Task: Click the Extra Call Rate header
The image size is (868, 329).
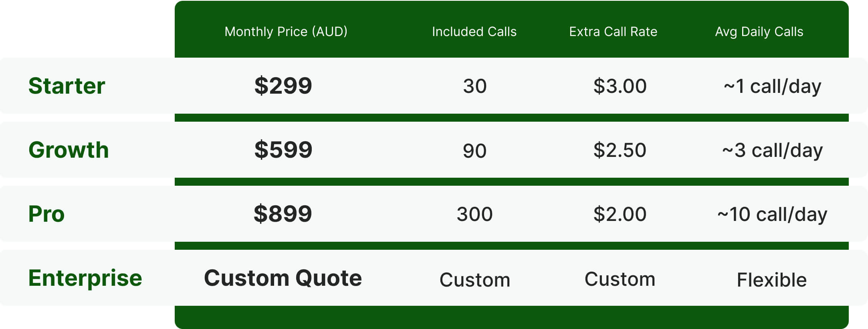Action: (613, 32)
